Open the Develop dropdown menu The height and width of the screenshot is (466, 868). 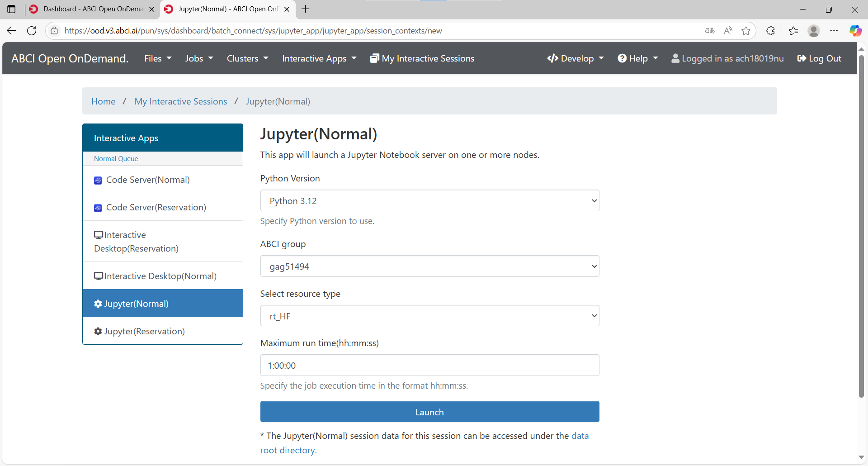click(575, 58)
